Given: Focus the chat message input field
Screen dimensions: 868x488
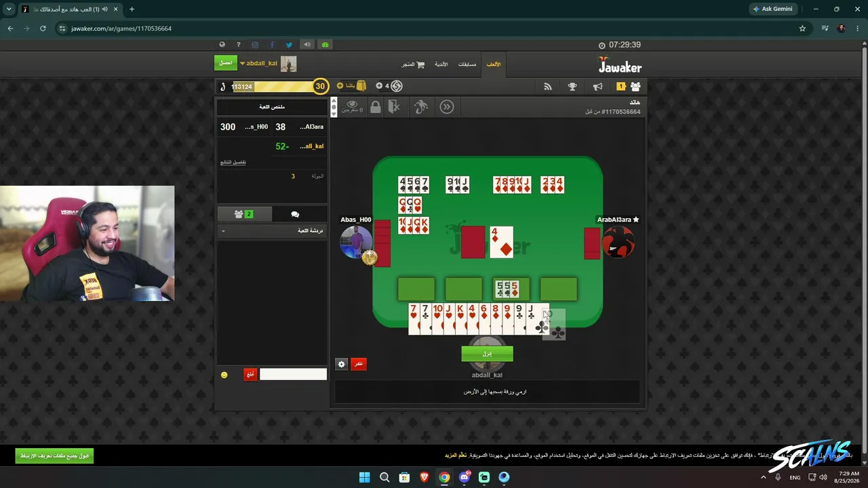Looking at the screenshot, I should coord(293,374).
